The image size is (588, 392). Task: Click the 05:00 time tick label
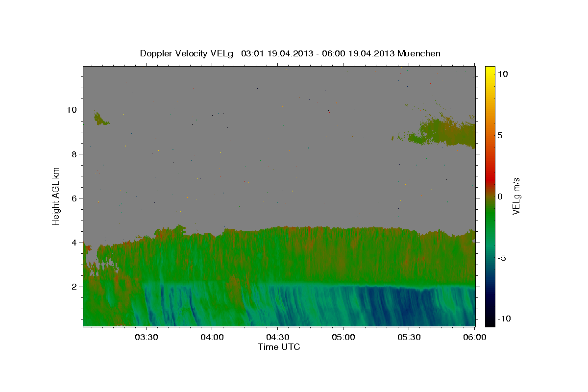click(343, 337)
